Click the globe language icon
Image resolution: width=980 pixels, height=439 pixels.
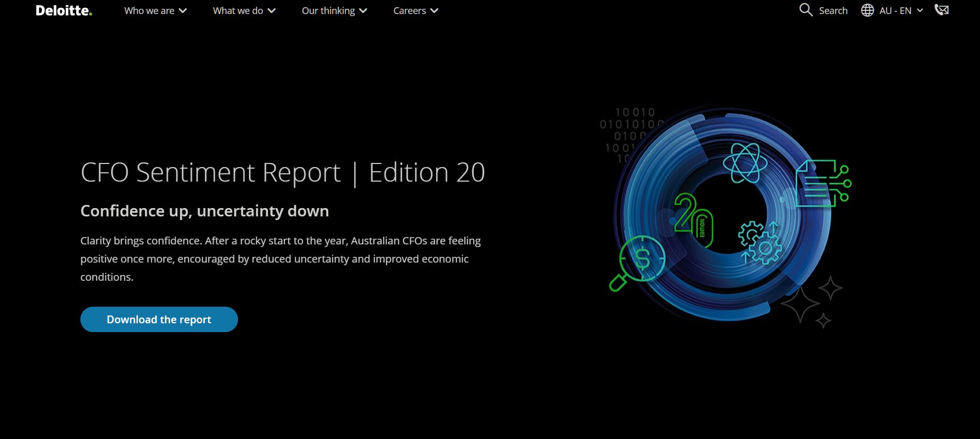click(867, 10)
